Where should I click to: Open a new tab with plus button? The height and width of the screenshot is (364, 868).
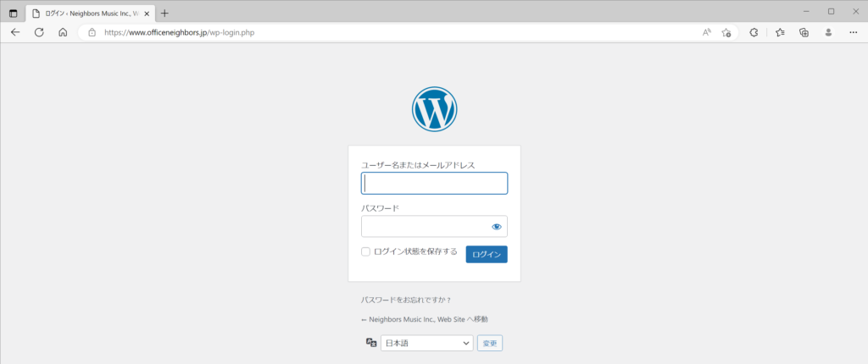click(x=164, y=13)
